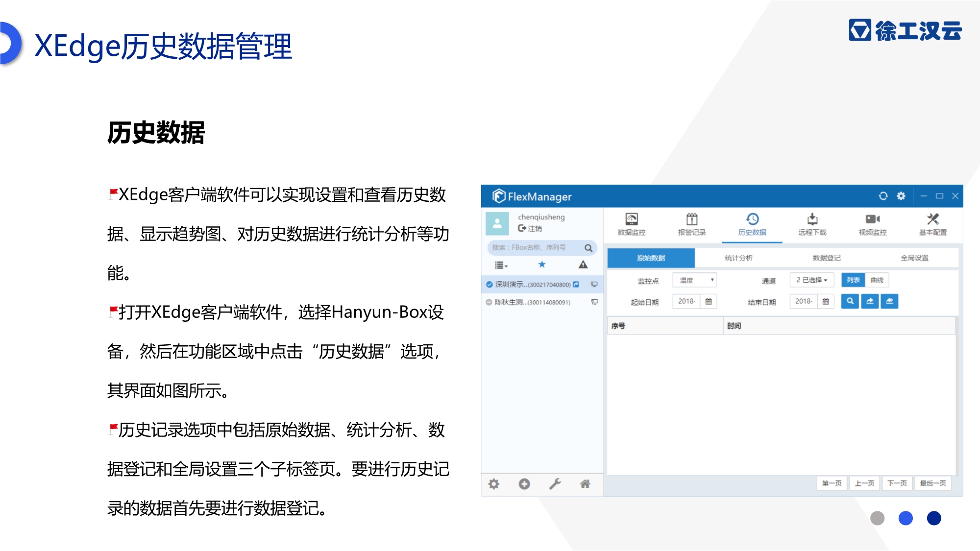Screen dimensions: 980x551
Task: Click the 结束日期 date field showing 2018
Action: (804, 301)
